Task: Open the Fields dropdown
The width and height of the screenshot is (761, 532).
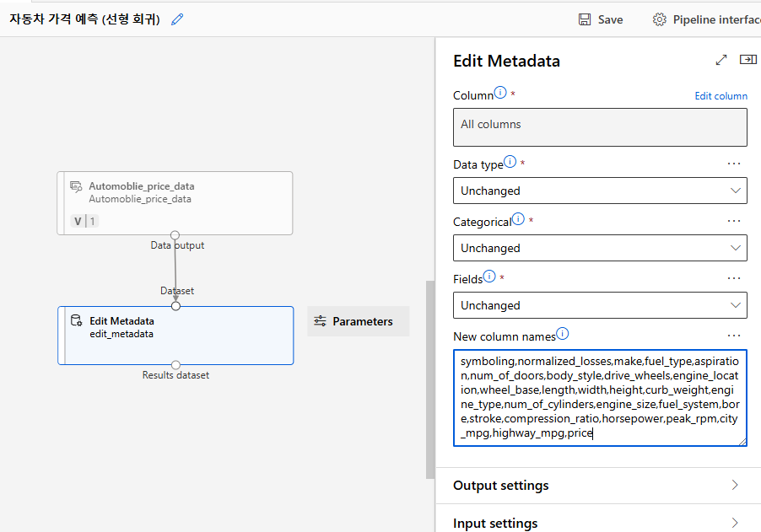Action: (600, 305)
